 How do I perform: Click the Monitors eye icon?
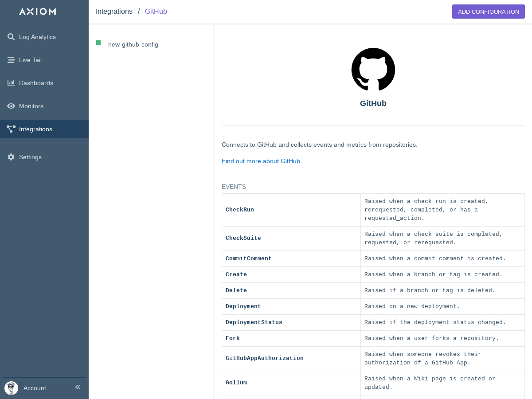coord(11,106)
